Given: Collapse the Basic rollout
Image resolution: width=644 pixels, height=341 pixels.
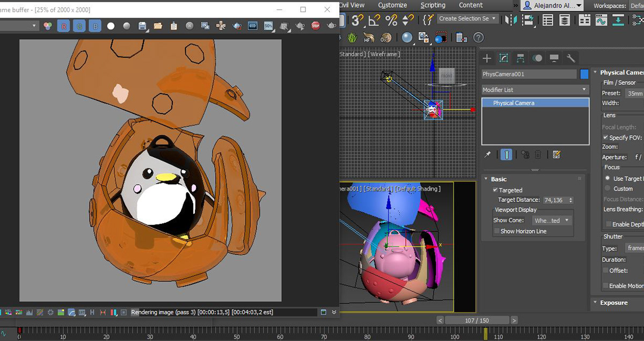Looking at the screenshot, I should pos(499,179).
